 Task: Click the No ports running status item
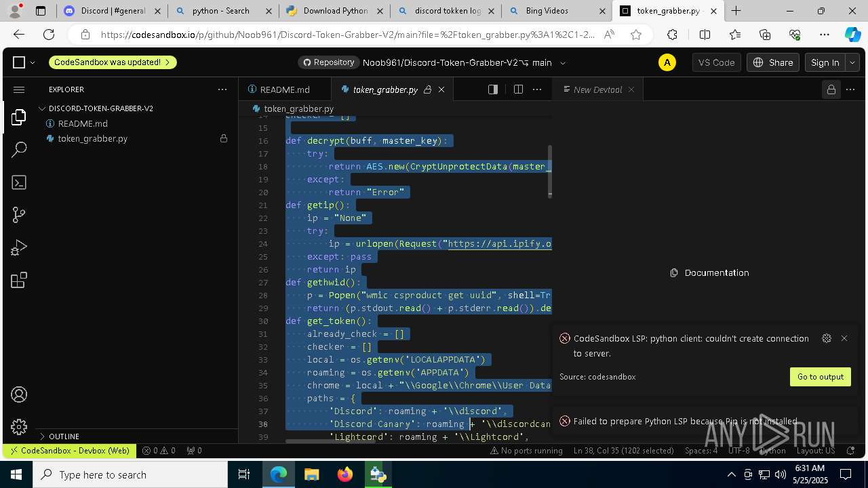[526, 450]
